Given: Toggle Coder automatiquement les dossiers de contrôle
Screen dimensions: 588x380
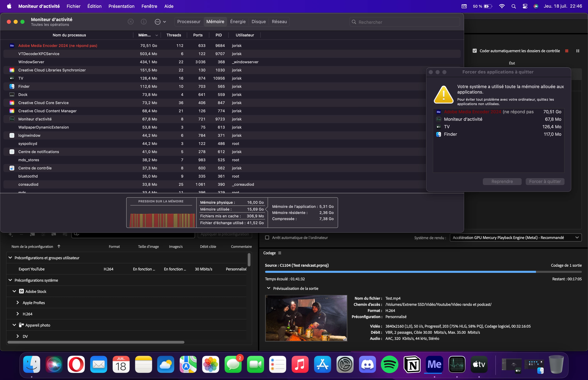Looking at the screenshot, I should pos(475,51).
